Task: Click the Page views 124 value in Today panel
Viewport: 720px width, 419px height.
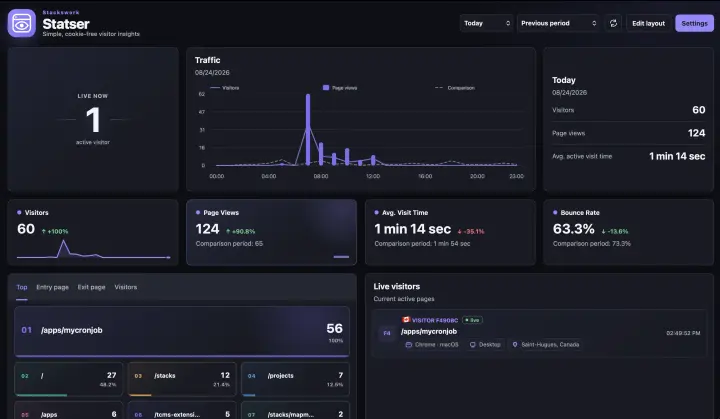Action: (696, 133)
